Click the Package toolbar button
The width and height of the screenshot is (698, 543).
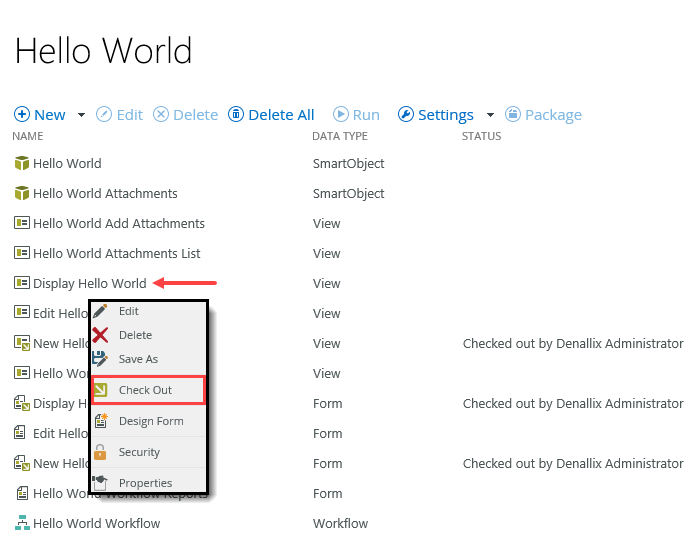pyautogui.click(x=543, y=115)
